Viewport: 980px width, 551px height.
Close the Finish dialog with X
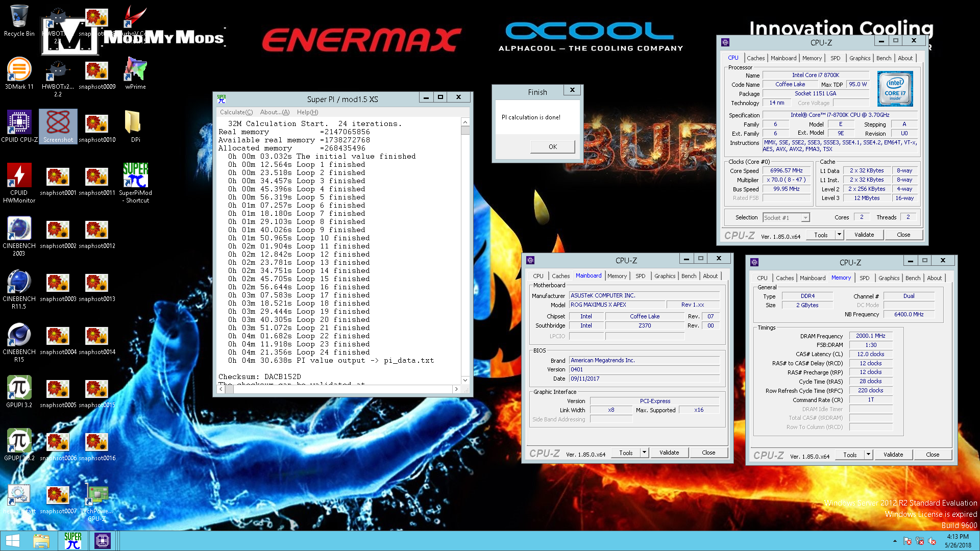point(572,90)
